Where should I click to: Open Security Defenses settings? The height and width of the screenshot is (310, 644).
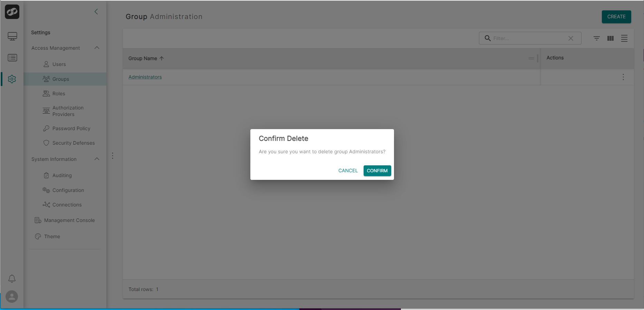(74, 143)
